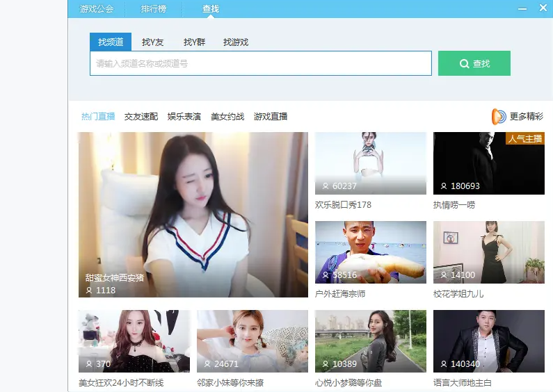Open the 游戏公会 tab
Screen dimensions: 553x392
(96, 9)
